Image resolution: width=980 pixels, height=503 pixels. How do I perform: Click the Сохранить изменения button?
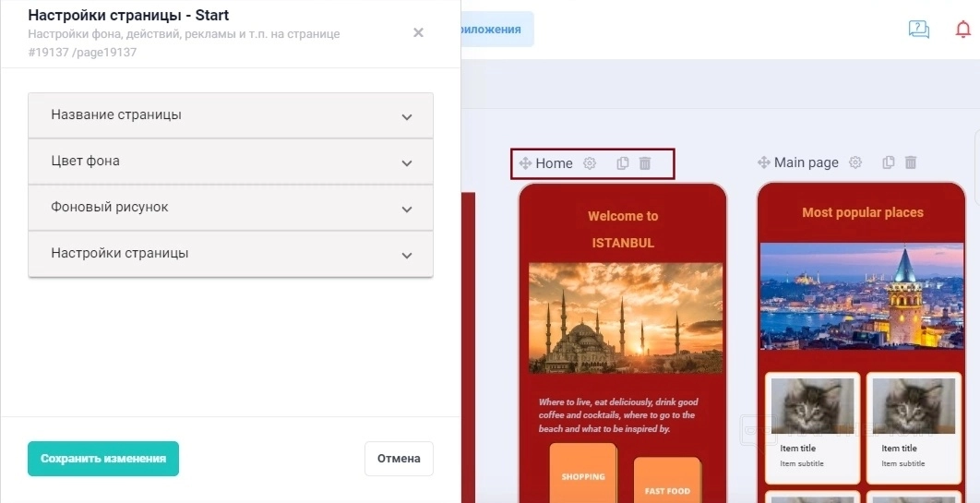tap(103, 459)
